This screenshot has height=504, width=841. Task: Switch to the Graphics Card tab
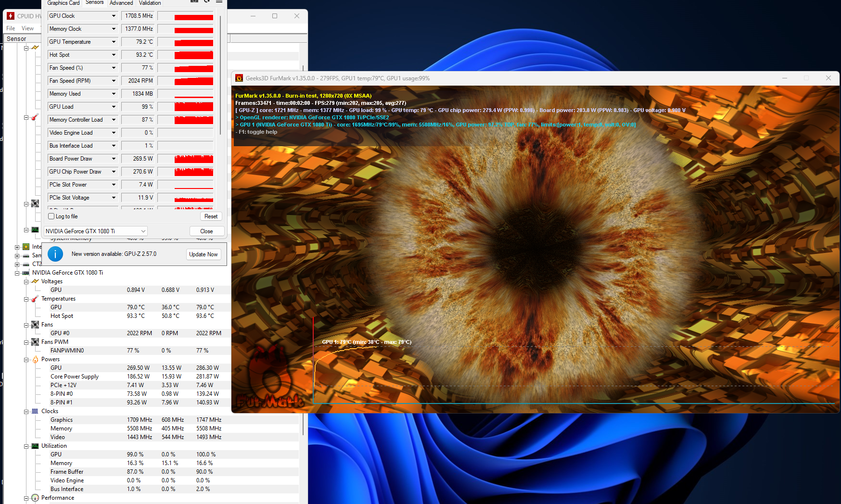tap(64, 3)
